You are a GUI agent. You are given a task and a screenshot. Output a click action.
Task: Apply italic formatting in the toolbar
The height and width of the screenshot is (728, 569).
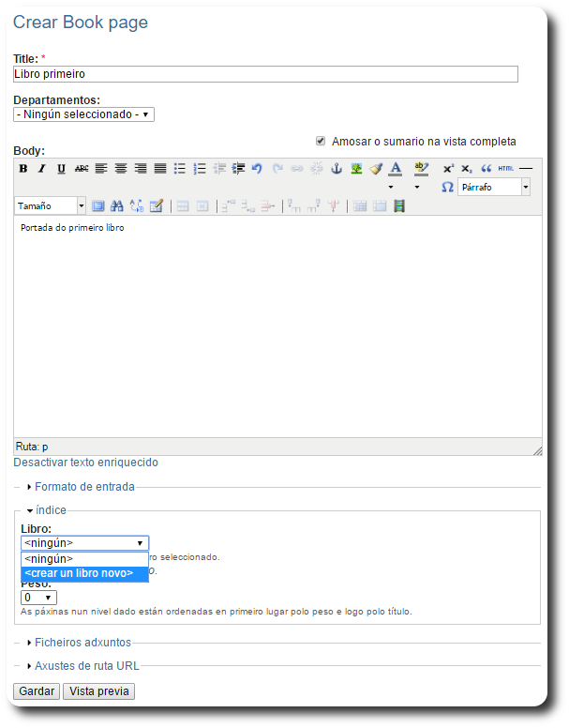(41, 169)
